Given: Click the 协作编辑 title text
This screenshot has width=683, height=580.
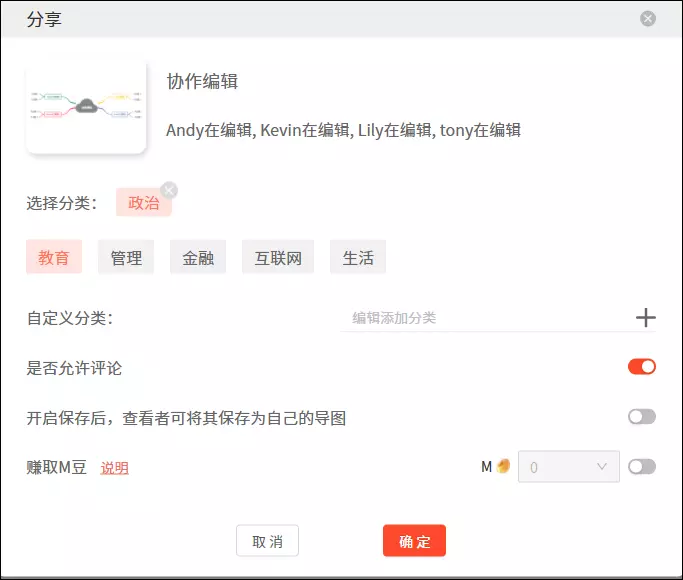Looking at the screenshot, I should 202,82.
